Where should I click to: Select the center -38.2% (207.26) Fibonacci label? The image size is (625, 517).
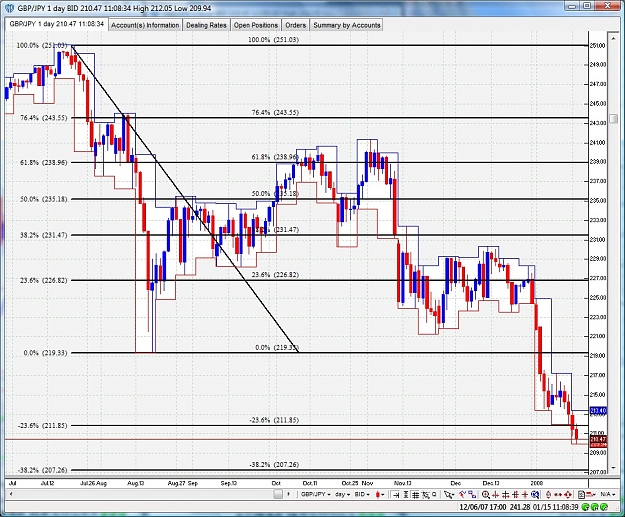coord(274,465)
